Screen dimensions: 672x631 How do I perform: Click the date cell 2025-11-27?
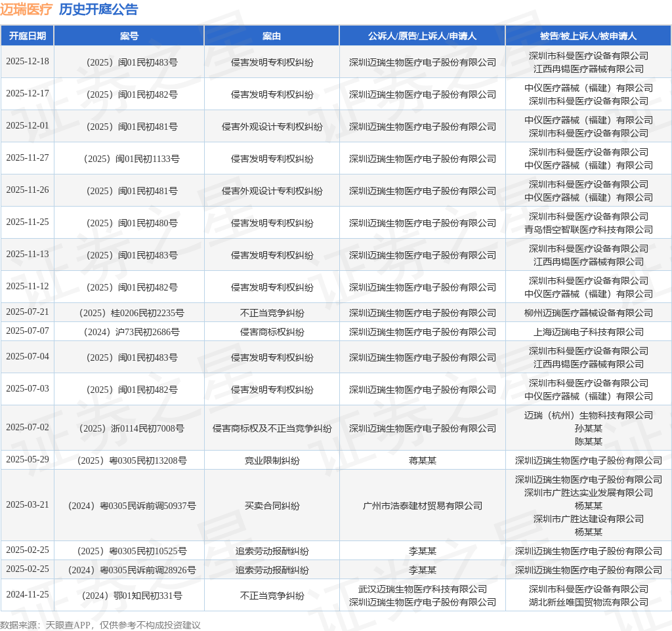tap(28, 157)
